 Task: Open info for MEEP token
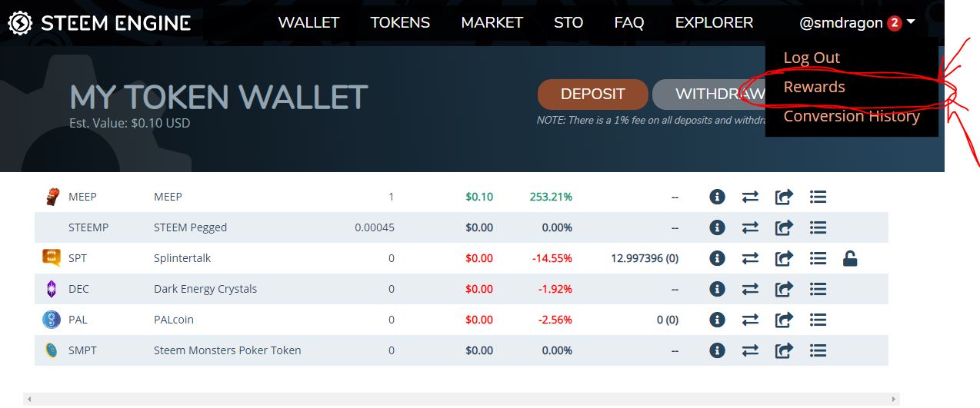(717, 197)
